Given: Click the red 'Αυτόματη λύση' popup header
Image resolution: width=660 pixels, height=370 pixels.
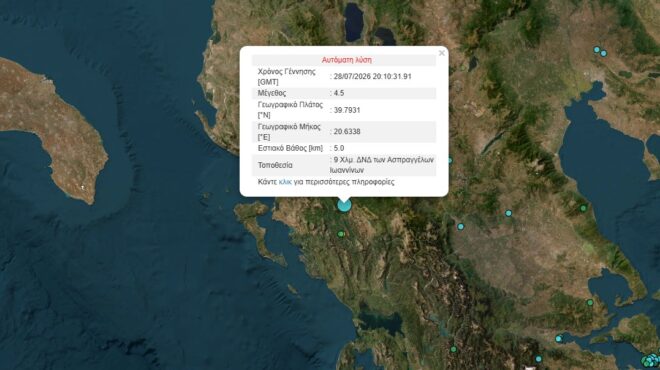Looking at the screenshot, I should coord(346,60).
